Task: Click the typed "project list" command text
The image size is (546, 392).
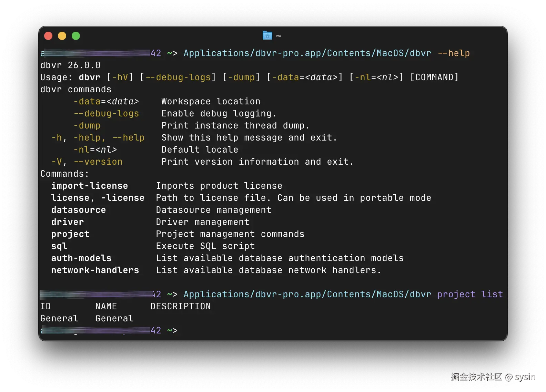Action: [x=470, y=295]
